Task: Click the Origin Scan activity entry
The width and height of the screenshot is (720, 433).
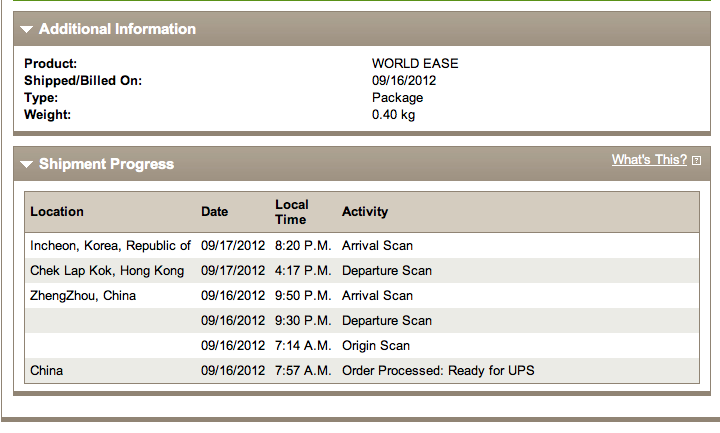Action: point(376,346)
